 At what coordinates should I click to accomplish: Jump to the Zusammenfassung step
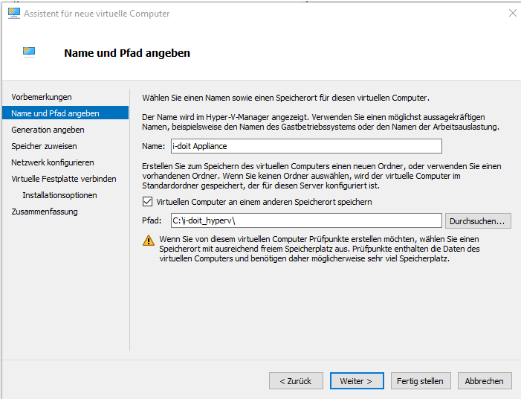(x=45, y=212)
